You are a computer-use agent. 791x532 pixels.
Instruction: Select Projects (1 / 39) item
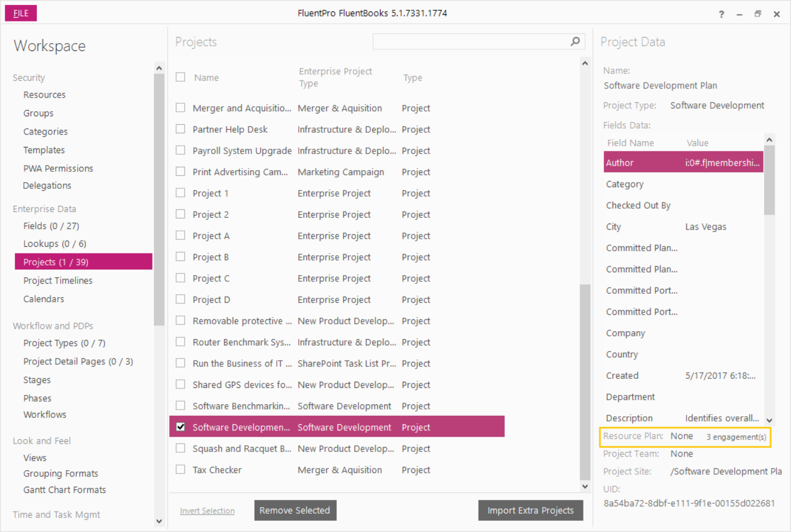click(83, 262)
